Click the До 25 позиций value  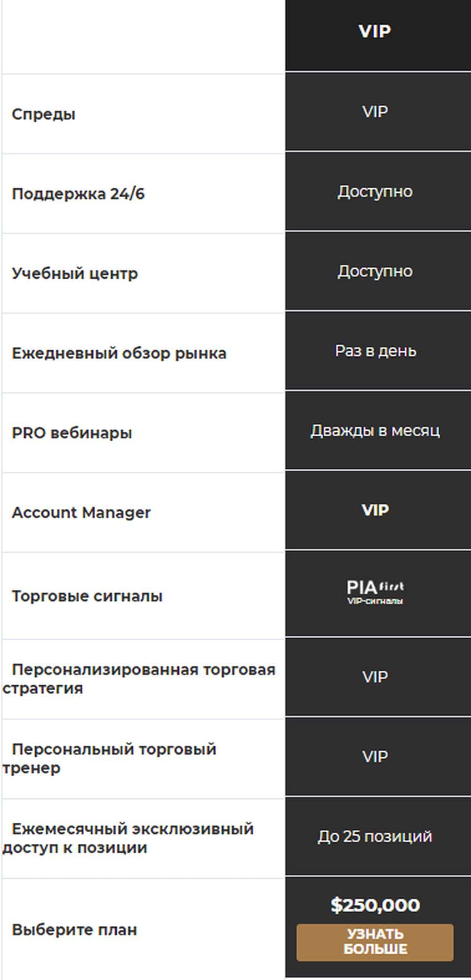pos(375,836)
